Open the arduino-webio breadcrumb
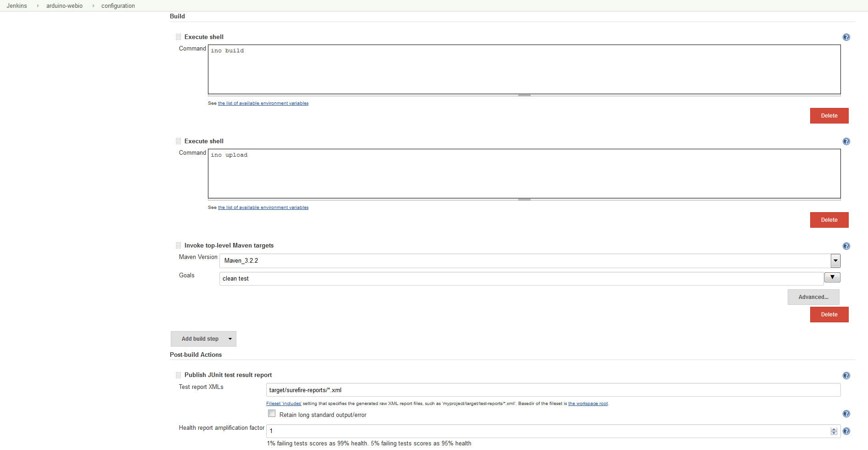The height and width of the screenshot is (450, 868). [64, 6]
